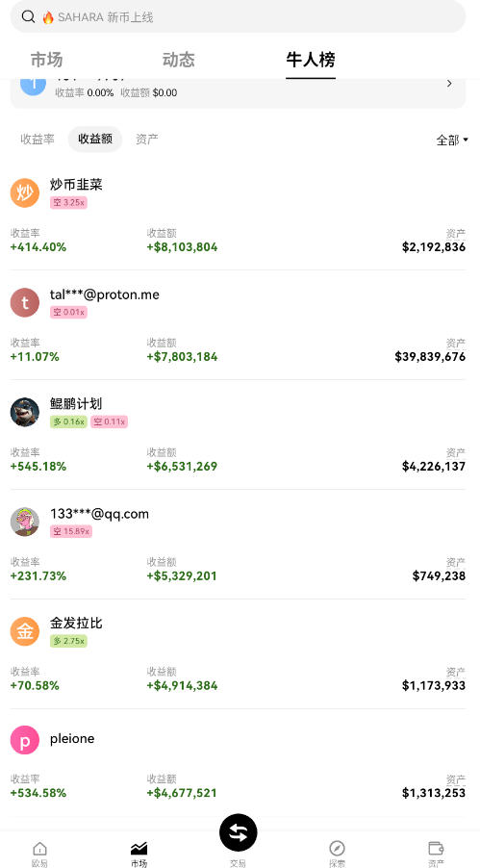Sort leaderboard by 收益率
The height and width of the screenshot is (868, 480).
click(x=38, y=139)
